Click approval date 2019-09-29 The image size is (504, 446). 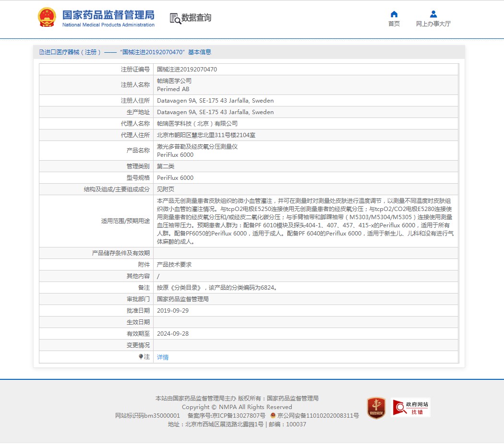point(173,311)
